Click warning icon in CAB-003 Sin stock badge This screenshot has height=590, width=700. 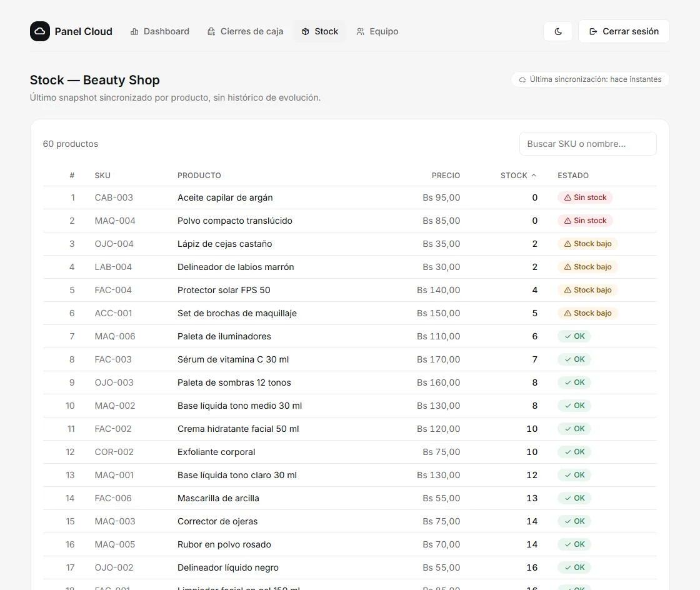(567, 197)
